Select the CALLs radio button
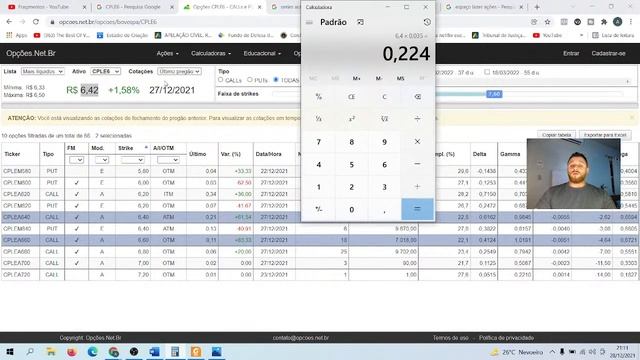Image resolution: width=640 pixels, height=360 pixels. point(221,80)
